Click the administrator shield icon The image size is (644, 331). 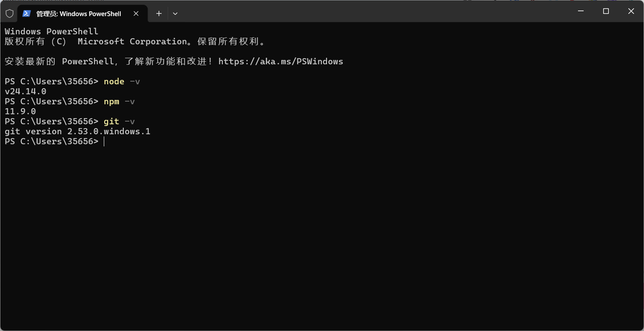point(9,13)
